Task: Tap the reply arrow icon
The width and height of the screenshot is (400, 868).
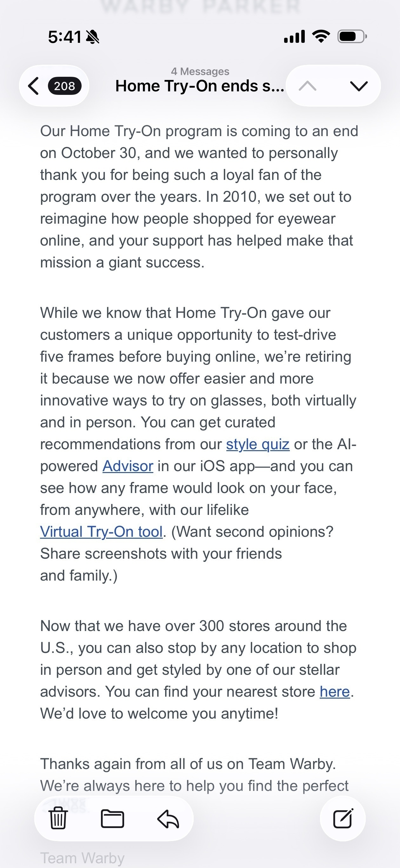Action: (168, 819)
